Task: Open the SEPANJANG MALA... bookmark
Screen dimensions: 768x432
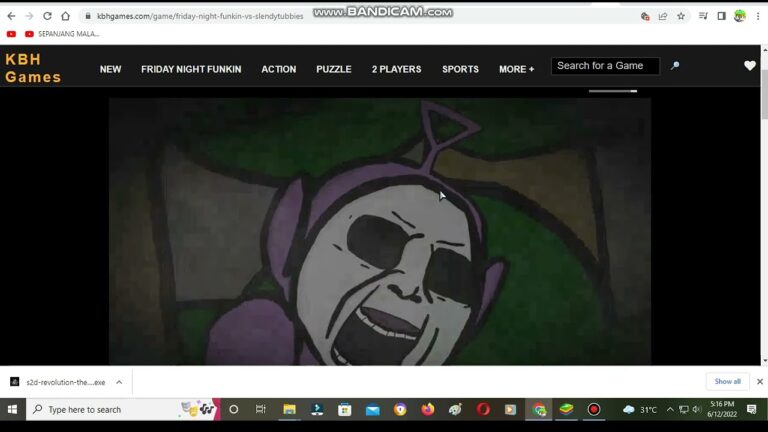Action: pos(62,34)
